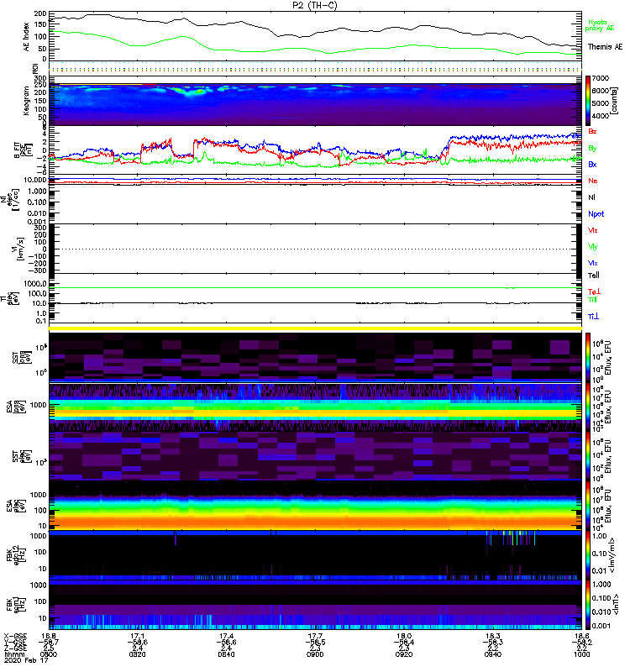Click the red 'Viz' velocity legend label
The width and height of the screenshot is (630, 672).
point(593,230)
